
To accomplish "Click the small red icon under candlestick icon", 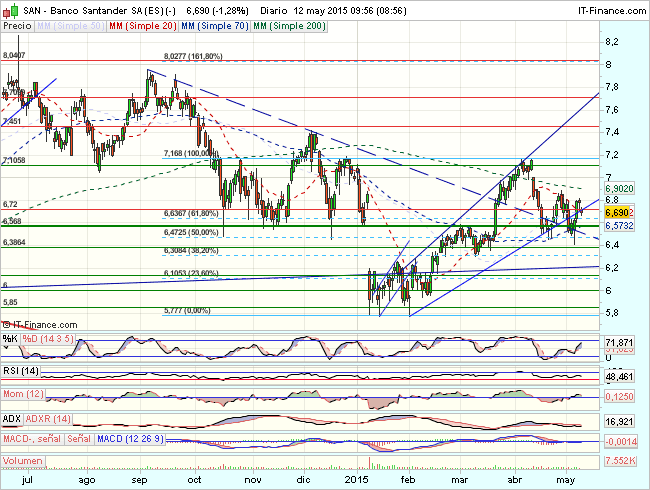I will point(6,14).
